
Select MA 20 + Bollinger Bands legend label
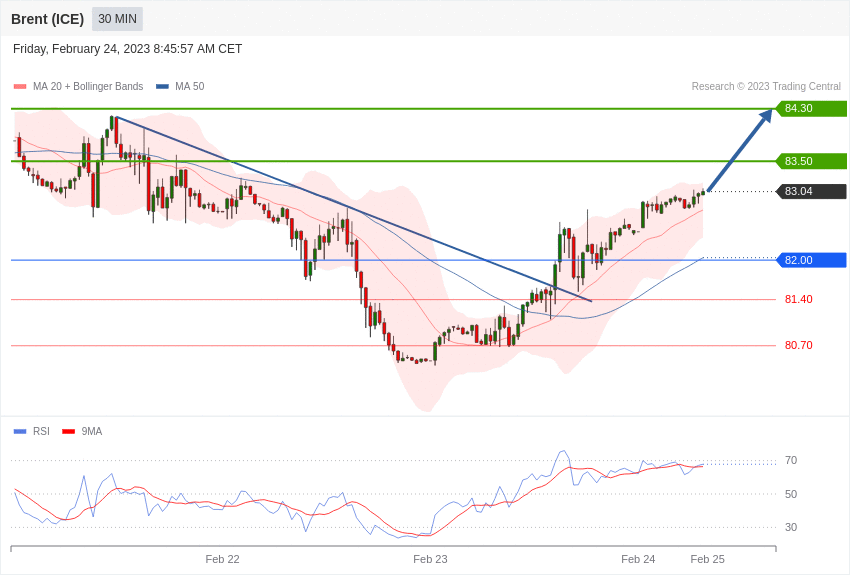coord(88,87)
